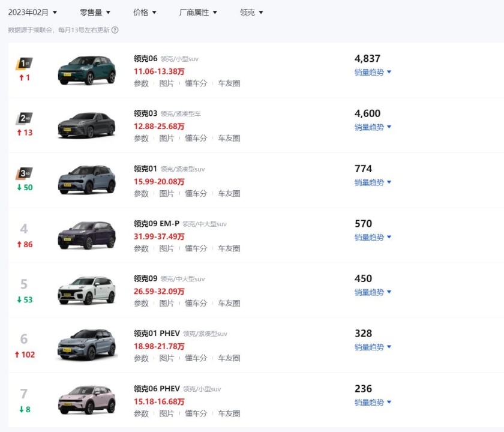Open the 价格 filter dropdown

pyautogui.click(x=145, y=13)
